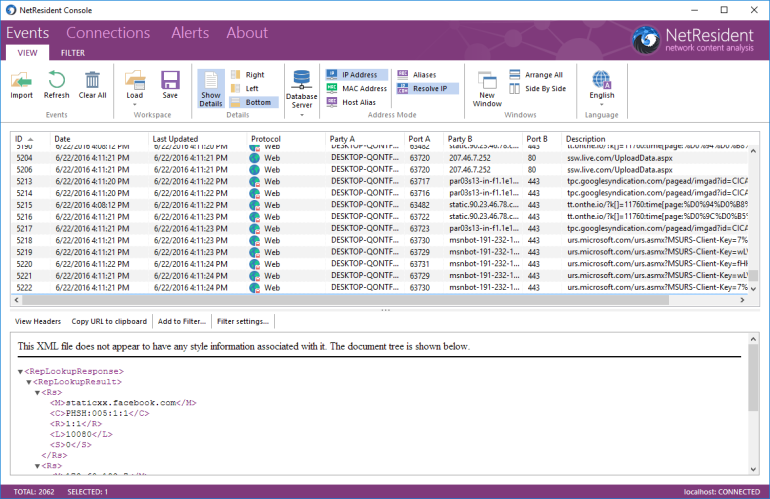Click the NetResident logo

point(693,40)
